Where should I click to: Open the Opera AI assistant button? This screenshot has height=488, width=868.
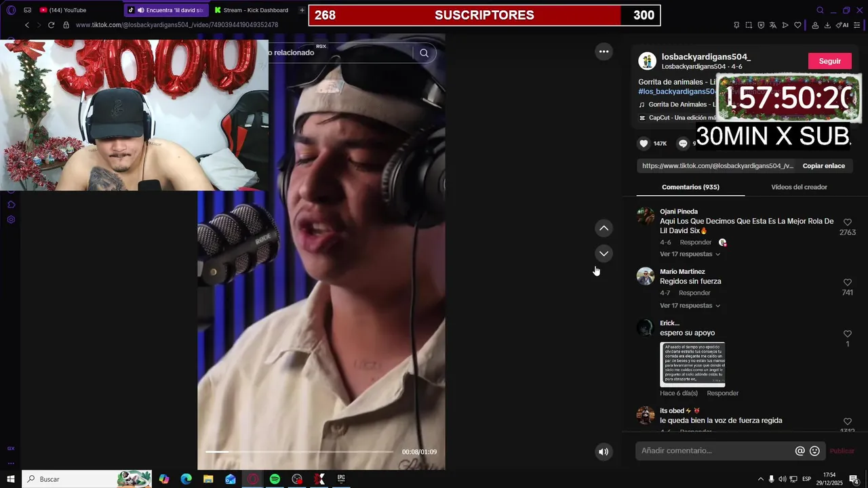click(x=842, y=25)
